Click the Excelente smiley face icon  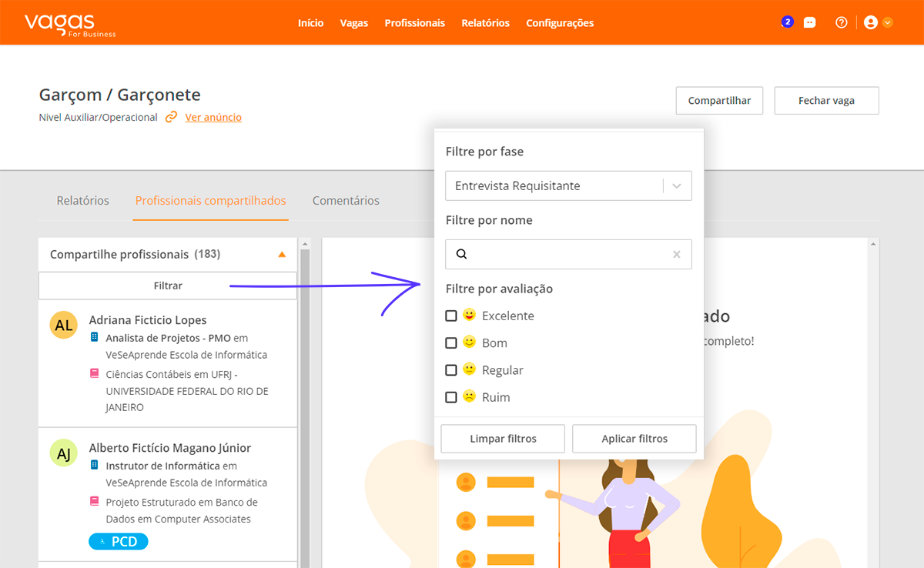click(x=470, y=315)
